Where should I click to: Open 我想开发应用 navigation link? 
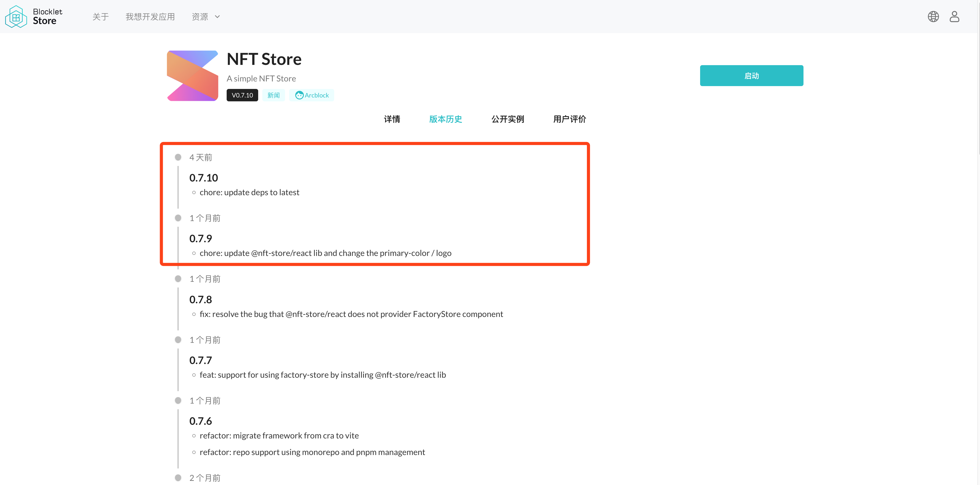(150, 17)
